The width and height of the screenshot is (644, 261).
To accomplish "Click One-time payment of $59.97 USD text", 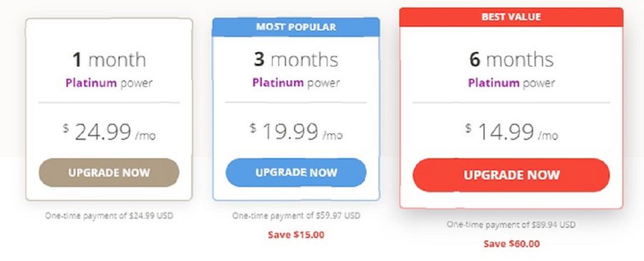I will coord(296,215).
